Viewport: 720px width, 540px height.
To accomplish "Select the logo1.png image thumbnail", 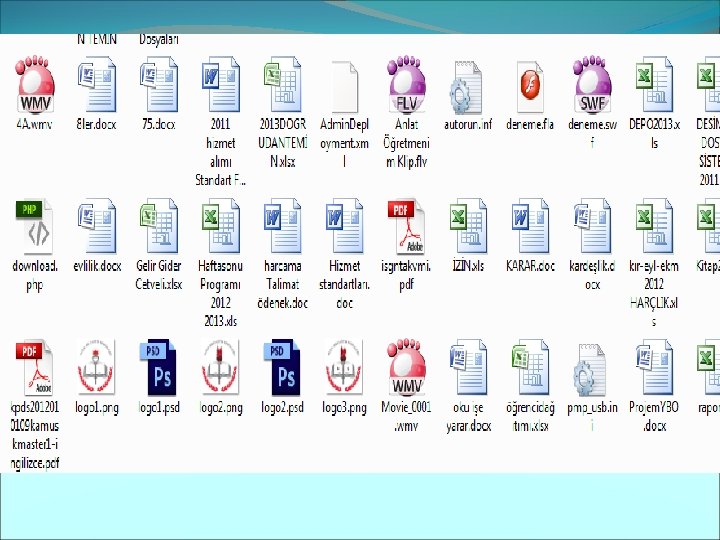I will [96, 367].
